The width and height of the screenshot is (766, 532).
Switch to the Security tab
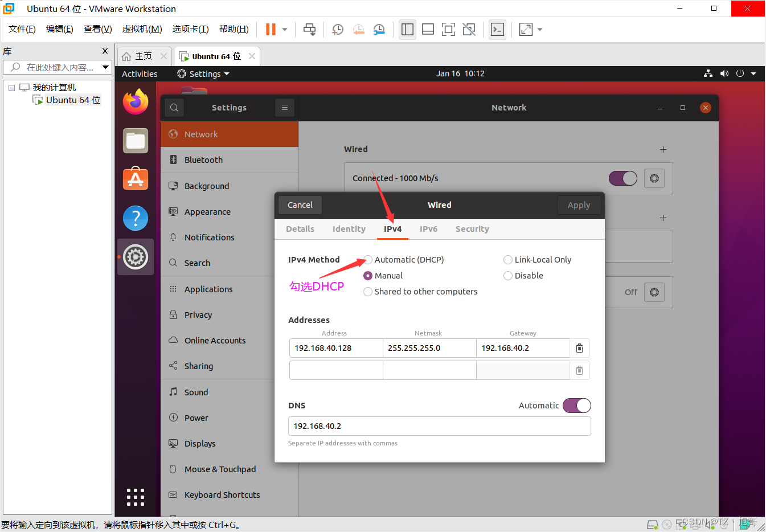[472, 229]
